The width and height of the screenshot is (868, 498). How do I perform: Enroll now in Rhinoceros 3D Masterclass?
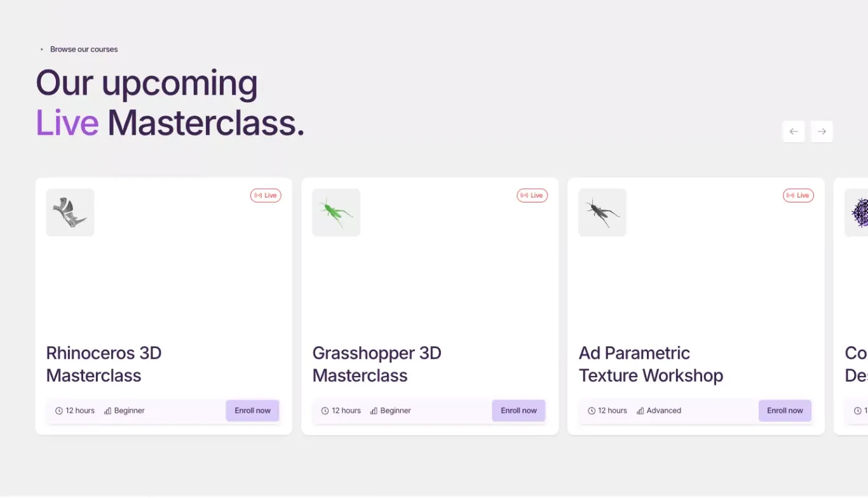252,410
